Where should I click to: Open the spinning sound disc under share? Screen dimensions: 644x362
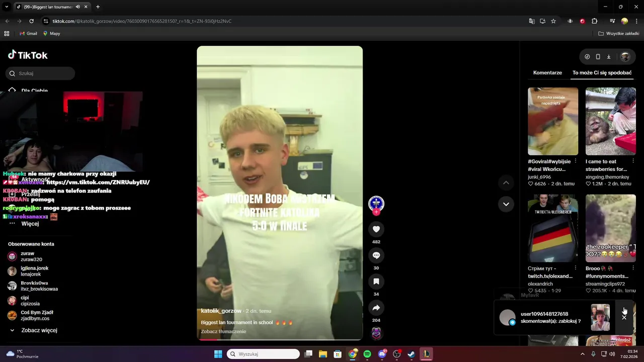pos(376,333)
